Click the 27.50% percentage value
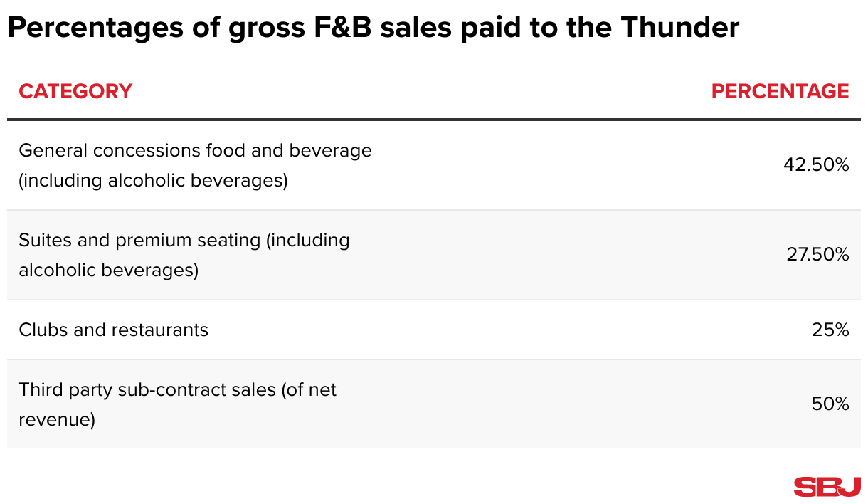The image size is (868, 504). 817,255
